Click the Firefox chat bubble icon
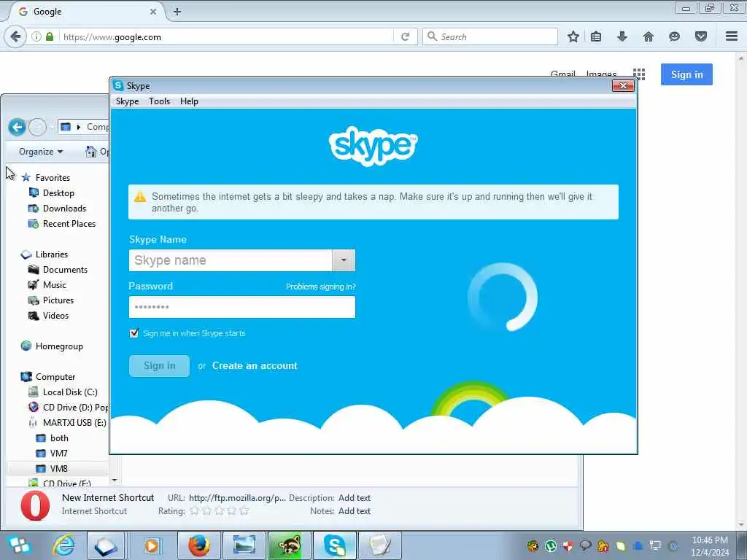 (674, 36)
